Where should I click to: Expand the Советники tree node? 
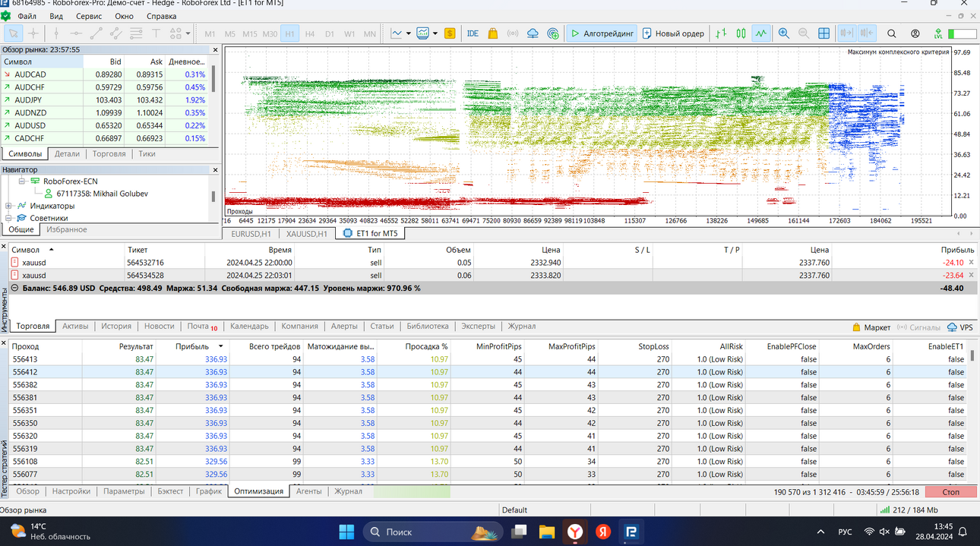(x=8, y=218)
